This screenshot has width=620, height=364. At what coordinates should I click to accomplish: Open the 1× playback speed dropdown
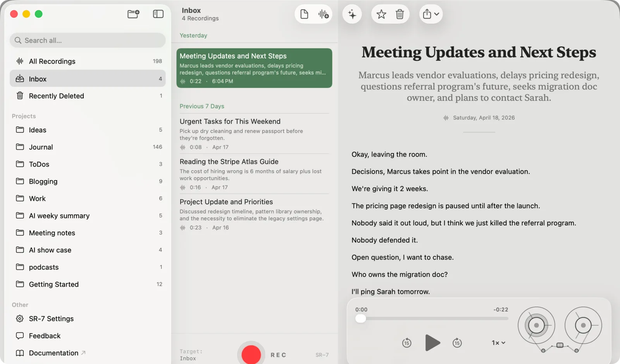click(498, 343)
